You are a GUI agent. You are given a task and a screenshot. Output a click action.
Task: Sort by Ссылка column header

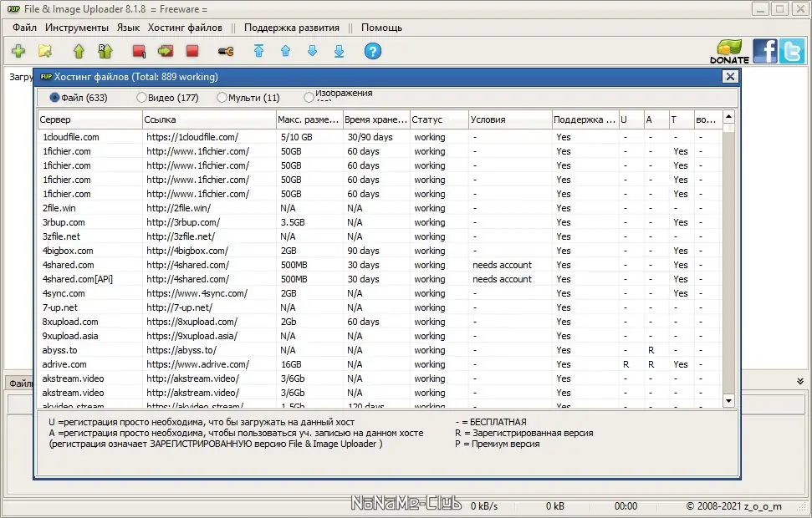tap(209, 119)
